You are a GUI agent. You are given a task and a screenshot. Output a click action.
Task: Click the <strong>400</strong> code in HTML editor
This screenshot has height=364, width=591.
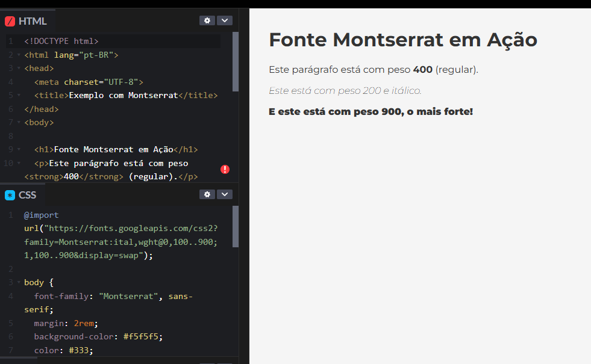point(74,176)
